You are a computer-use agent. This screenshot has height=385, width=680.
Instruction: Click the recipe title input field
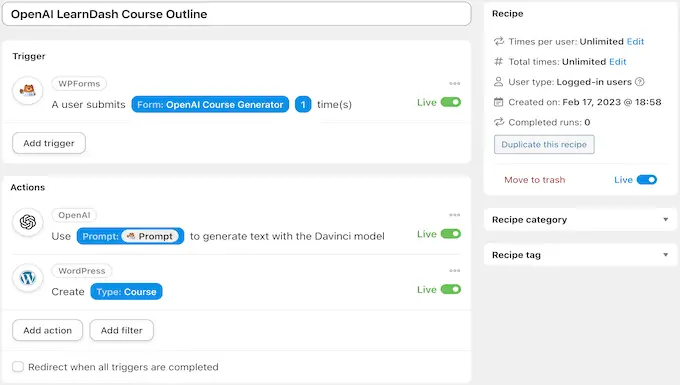click(237, 14)
